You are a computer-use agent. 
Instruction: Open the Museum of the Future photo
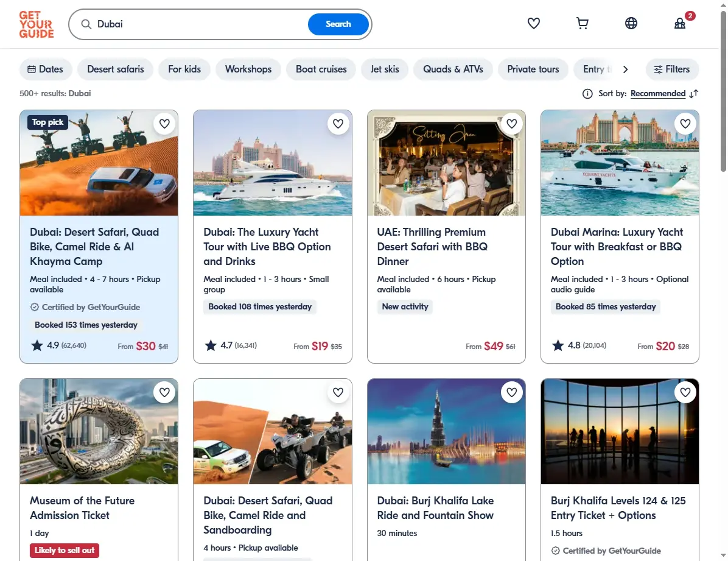tap(99, 431)
